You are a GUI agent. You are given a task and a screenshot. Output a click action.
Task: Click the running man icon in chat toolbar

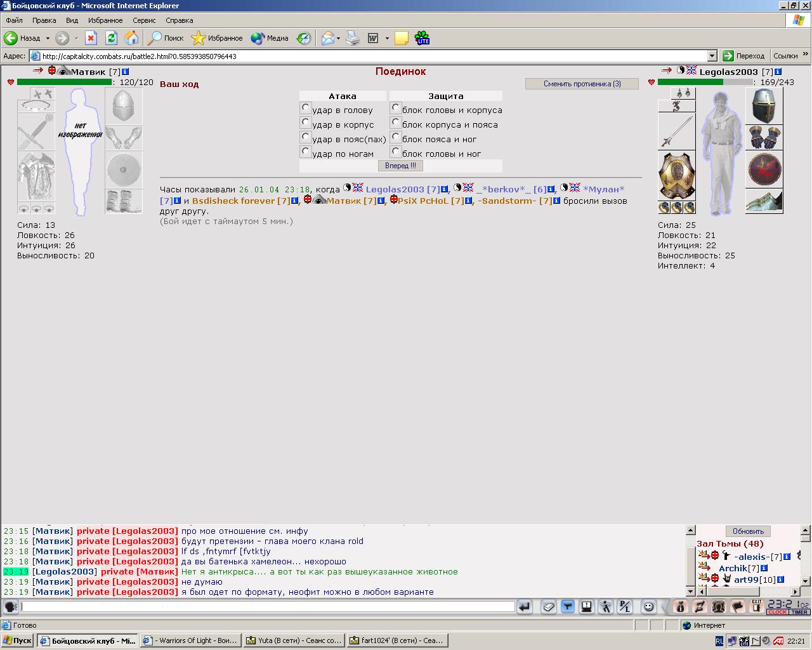pos(606,607)
